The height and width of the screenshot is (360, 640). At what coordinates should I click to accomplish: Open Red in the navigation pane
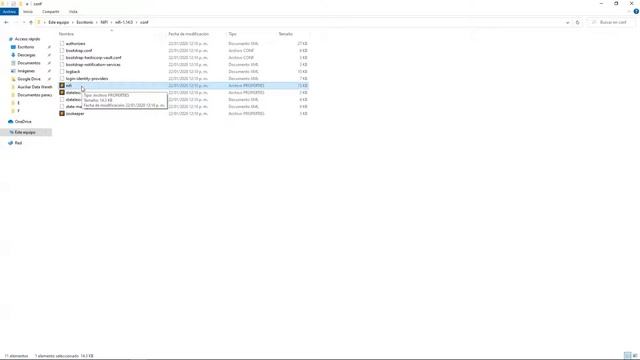pyautogui.click(x=18, y=143)
